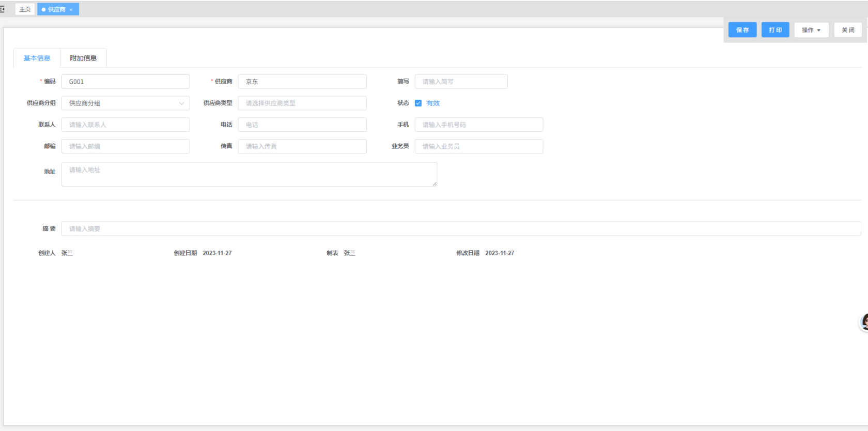Close the 供应商 tab with its × icon

pos(71,10)
